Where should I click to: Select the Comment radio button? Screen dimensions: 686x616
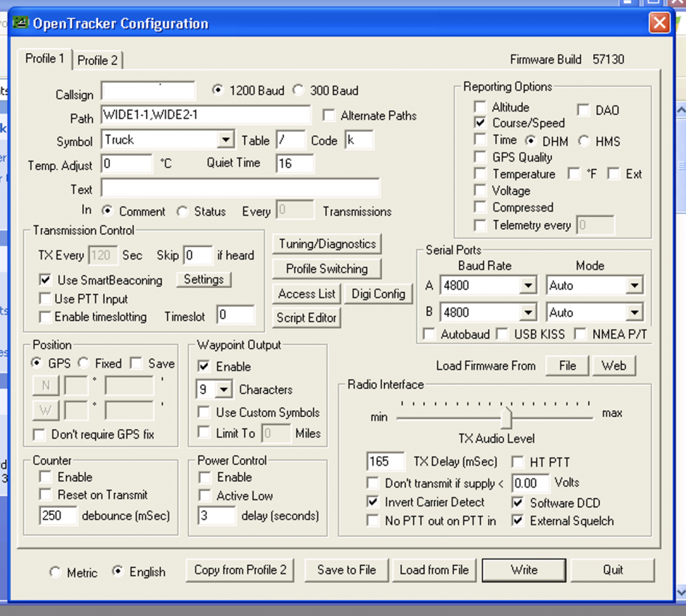tap(107, 211)
